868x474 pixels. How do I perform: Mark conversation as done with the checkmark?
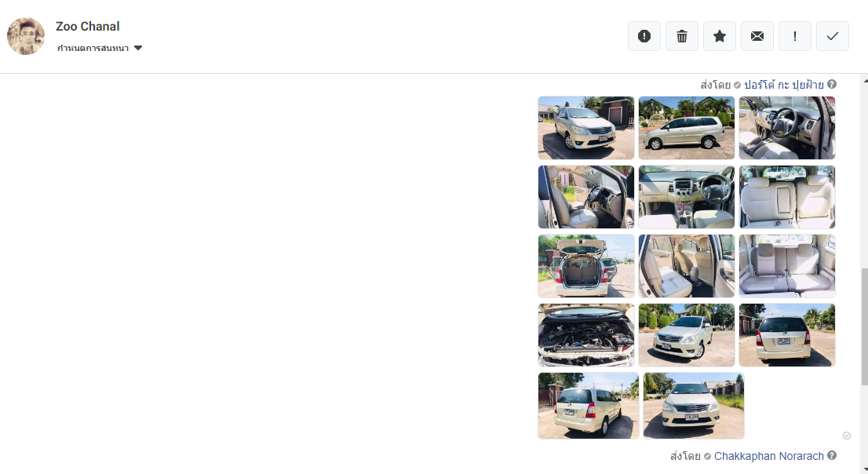pyautogui.click(x=832, y=36)
